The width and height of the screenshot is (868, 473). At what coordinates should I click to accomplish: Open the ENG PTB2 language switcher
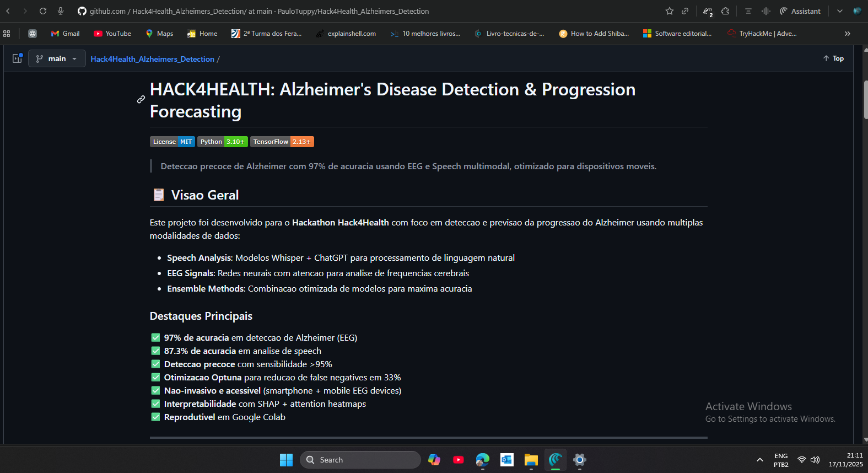(x=781, y=460)
